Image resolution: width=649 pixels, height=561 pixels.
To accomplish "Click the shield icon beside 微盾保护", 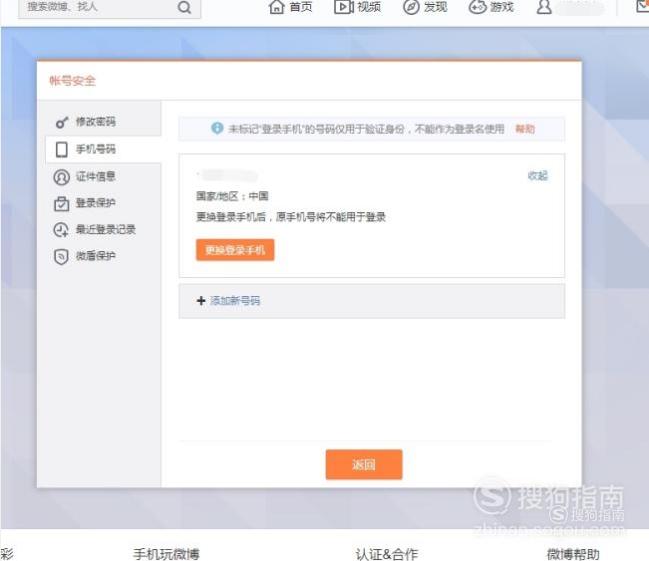I will (x=61, y=256).
